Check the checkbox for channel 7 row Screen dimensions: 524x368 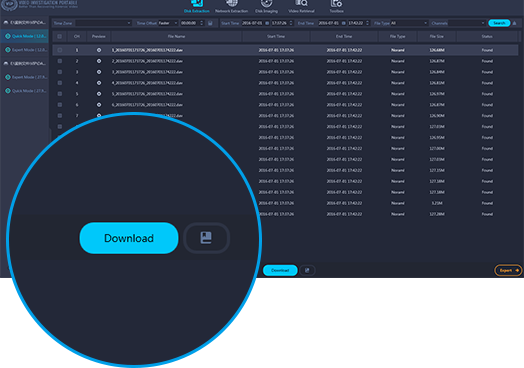point(59,116)
